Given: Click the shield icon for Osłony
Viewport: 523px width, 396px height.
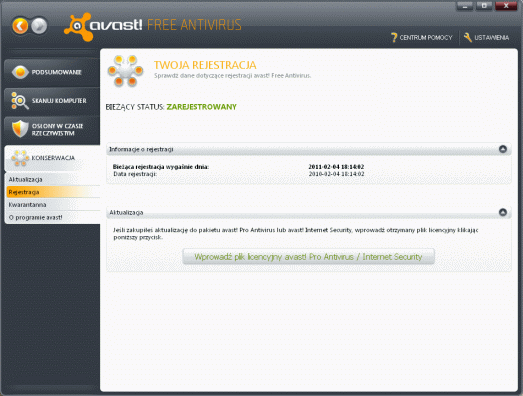Looking at the screenshot, I should tap(20, 129).
